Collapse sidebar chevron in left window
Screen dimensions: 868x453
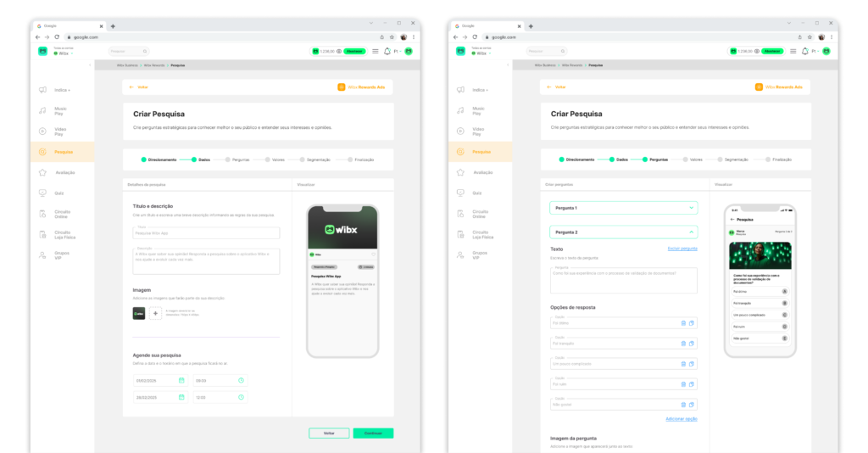[90, 64]
